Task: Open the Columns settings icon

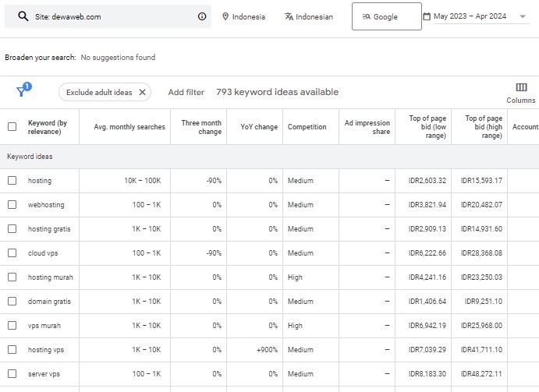Action: (x=521, y=87)
